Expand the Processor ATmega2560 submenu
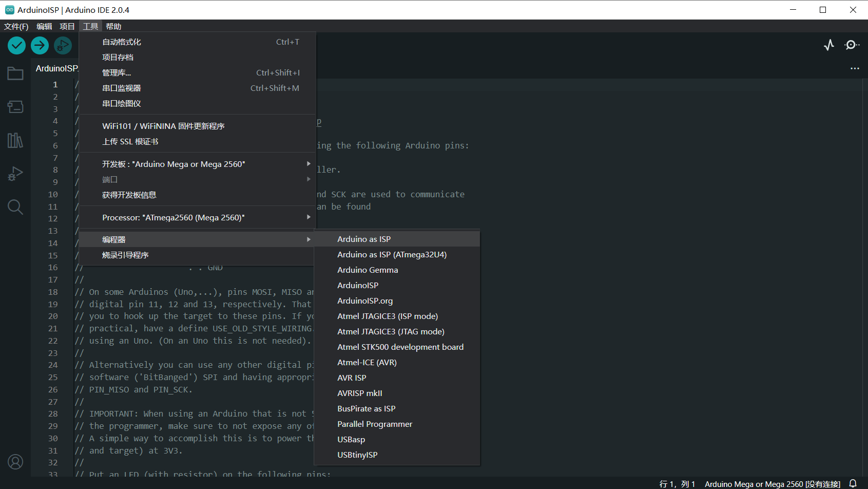868x489 pixels. pos(198,218)
